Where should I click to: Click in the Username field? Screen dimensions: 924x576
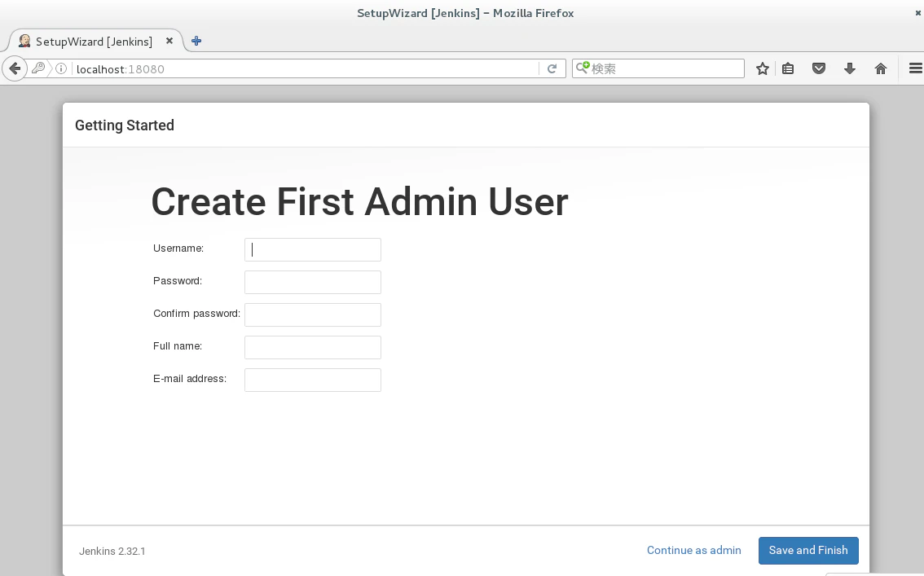tap(312, 249)
